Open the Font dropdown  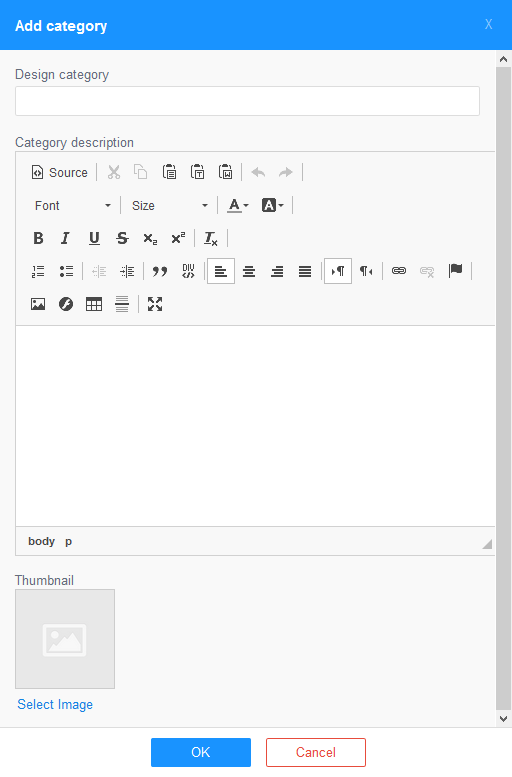[x=72, y=205]
